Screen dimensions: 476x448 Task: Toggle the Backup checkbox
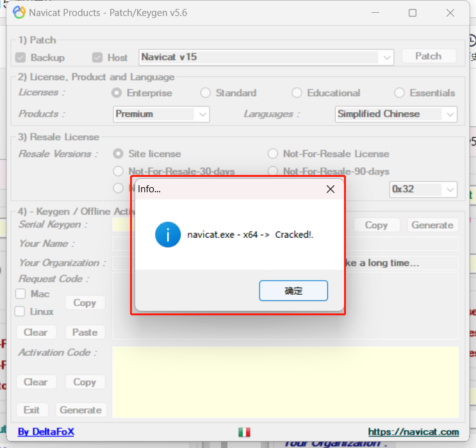click(21, 58)
